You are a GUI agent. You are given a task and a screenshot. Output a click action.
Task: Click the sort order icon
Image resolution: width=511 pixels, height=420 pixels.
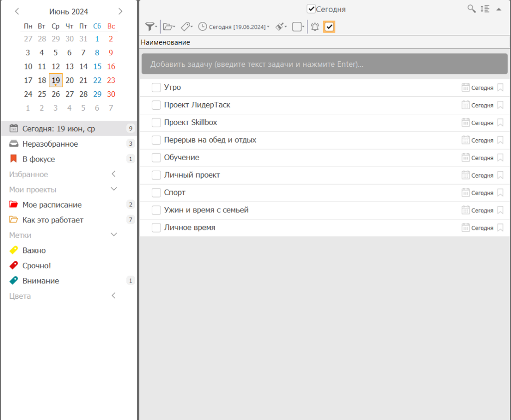coord(485,9)
